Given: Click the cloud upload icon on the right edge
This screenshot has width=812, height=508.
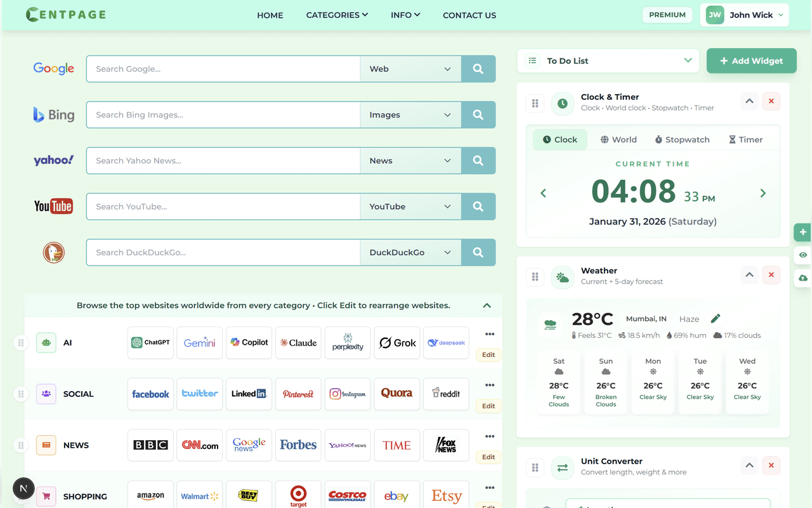Looking at the screenshot, I should point(802,277).
